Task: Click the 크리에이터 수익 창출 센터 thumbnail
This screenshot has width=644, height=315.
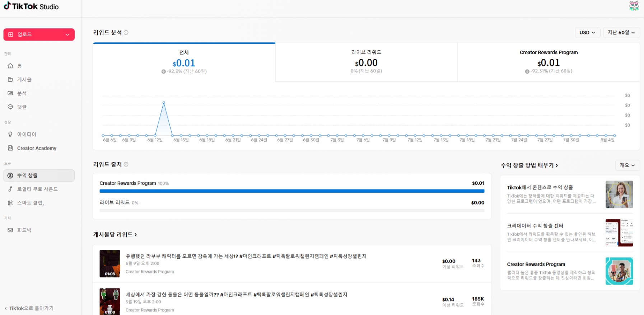Action: [619, 233]
